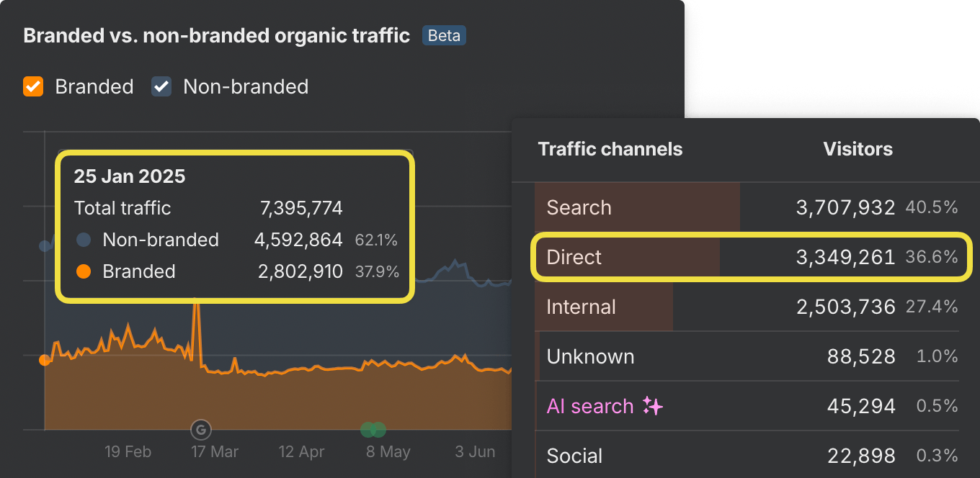Click the Non-branded legend dot in tooltip
This screenshot has height=478, width=980.
click(84, 240)
